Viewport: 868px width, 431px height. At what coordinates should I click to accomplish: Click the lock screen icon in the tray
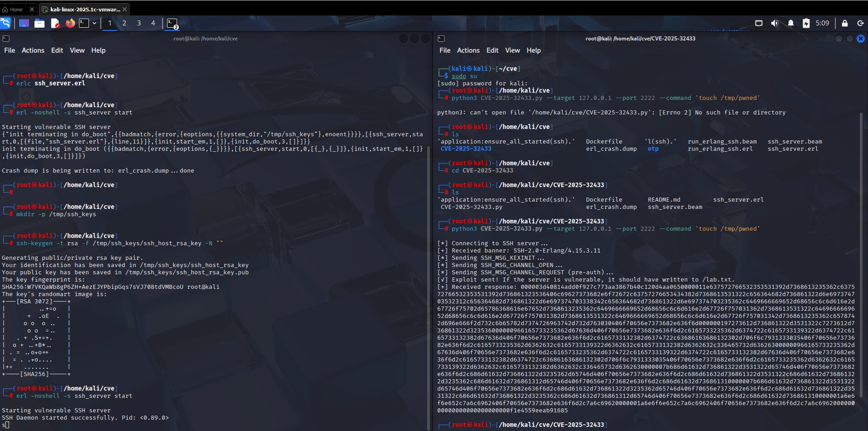[x=845, y=23]
